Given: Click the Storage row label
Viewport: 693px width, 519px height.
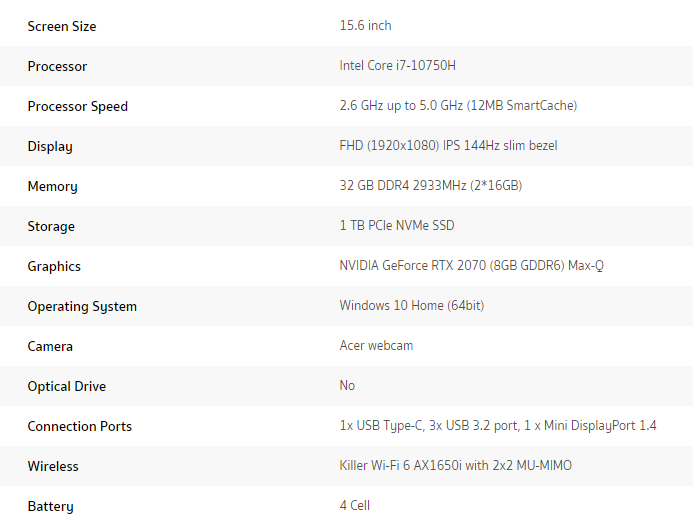Looking at the screenshot, I should point(51,226).
